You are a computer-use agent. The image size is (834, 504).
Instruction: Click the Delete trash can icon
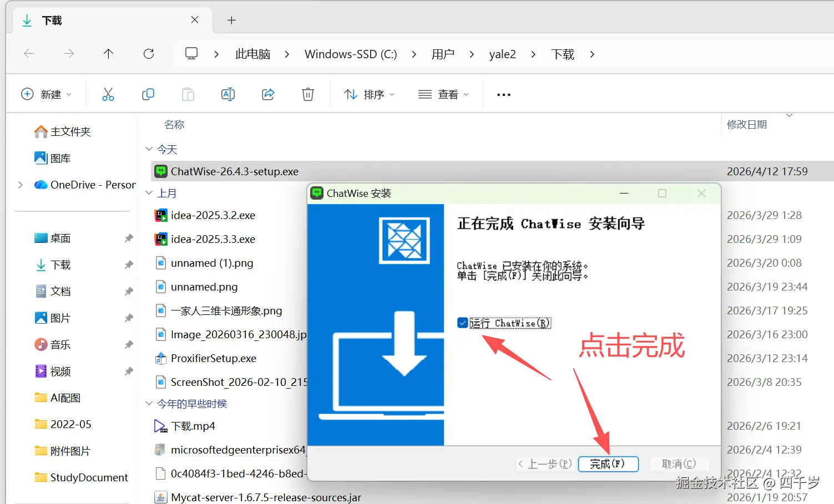pyautogui.click(x=308, y=94)
